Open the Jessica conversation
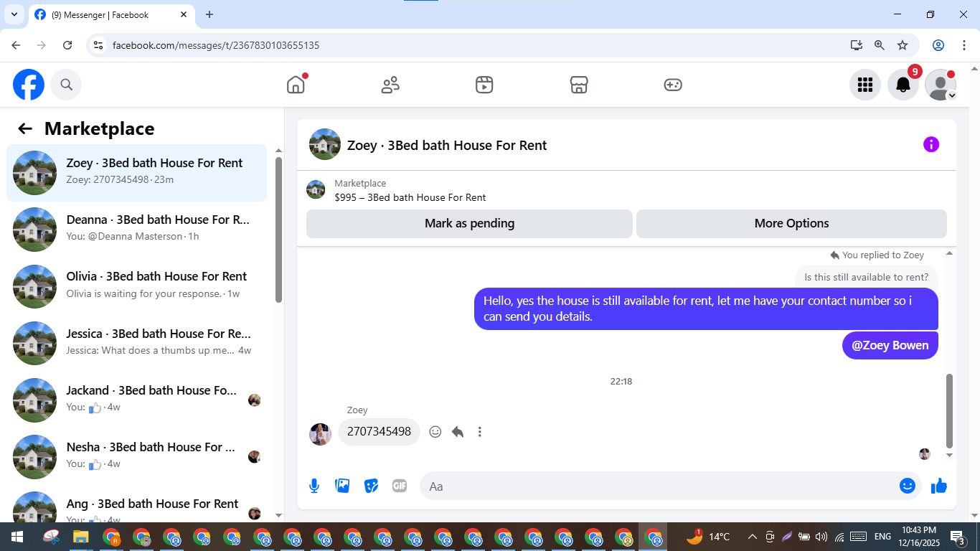 (x=136, y=344)
